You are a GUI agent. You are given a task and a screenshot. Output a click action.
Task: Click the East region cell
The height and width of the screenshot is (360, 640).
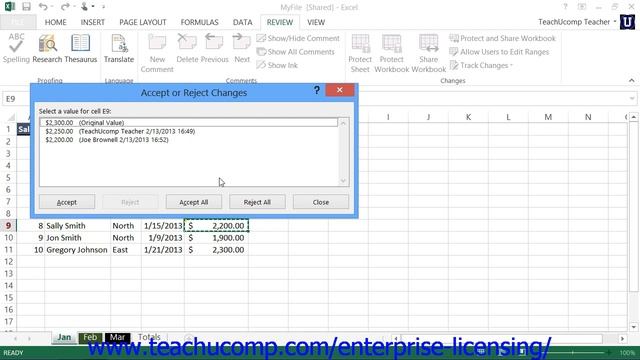pyautogui.click(x=126, y=250)
